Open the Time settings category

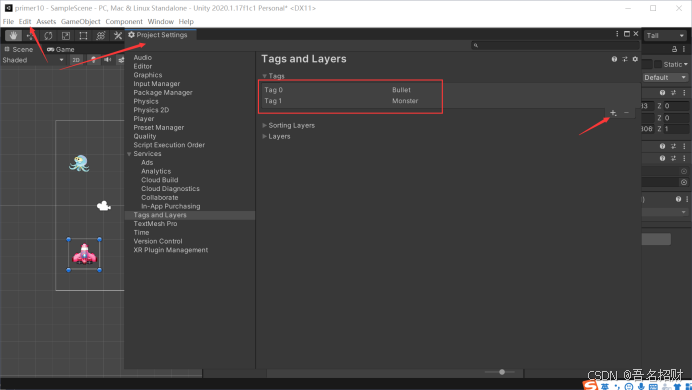pos(141,232)
